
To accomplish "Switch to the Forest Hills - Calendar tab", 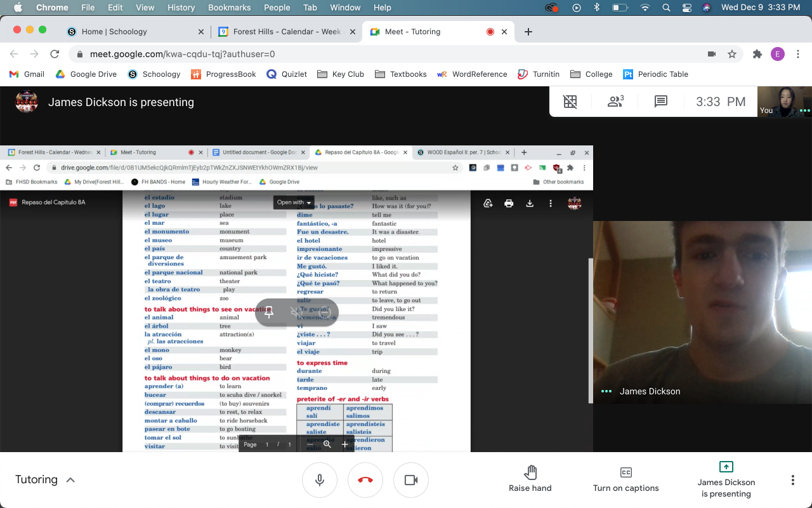I will (x=285, y=32).
